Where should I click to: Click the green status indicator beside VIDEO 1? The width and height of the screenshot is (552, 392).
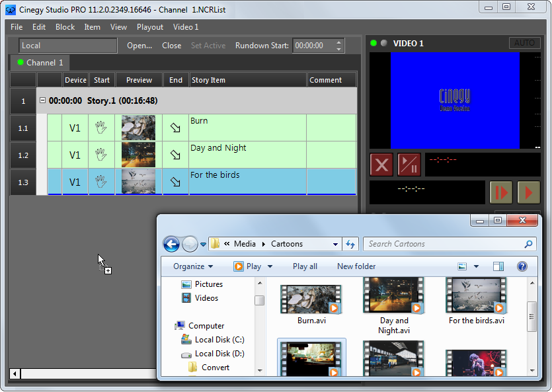tap(374, 43)
